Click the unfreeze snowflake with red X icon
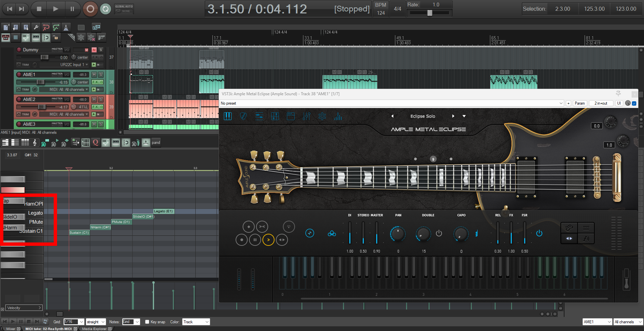 pos(91,38)
